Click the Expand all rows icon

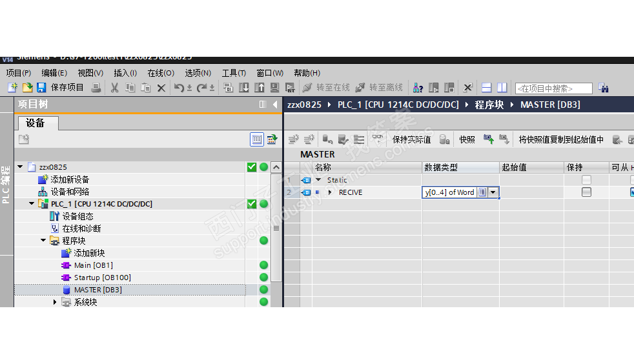click(359, 139)
